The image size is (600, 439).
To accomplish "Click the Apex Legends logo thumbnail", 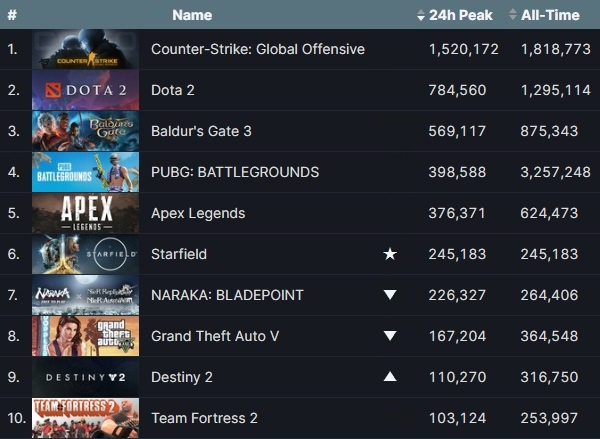I will click(85, 213).
